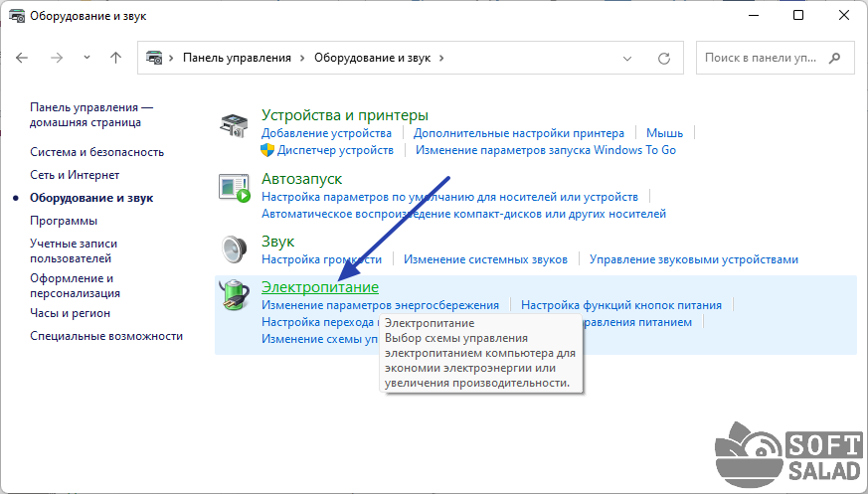
Task: Click Изменение параметров запуска Windows To Go
Action: 546,150
